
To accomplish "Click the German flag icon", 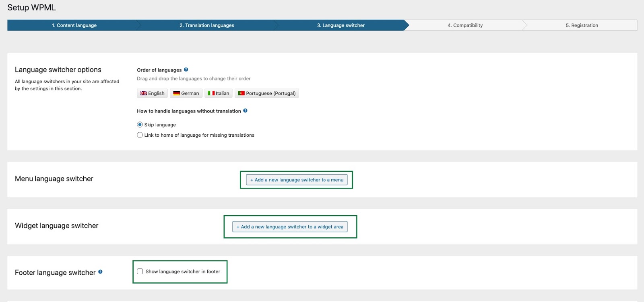I will [x=176, y=93].
